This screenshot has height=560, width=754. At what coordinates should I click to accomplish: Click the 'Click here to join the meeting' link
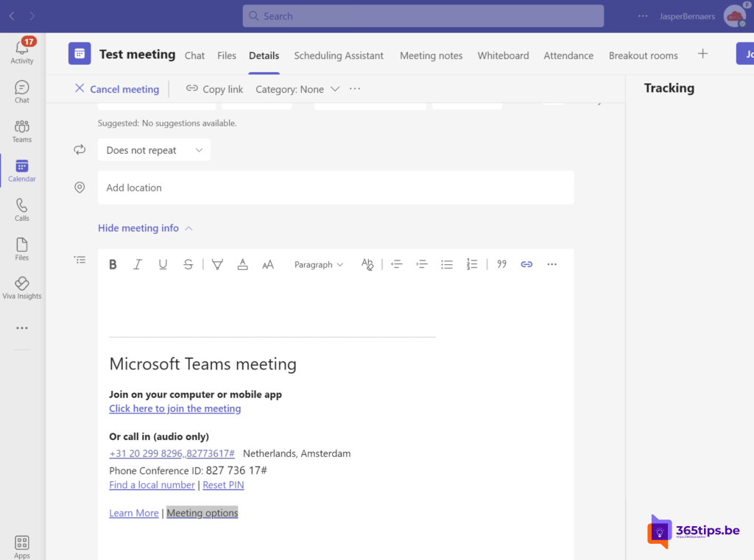click(175, 408)
